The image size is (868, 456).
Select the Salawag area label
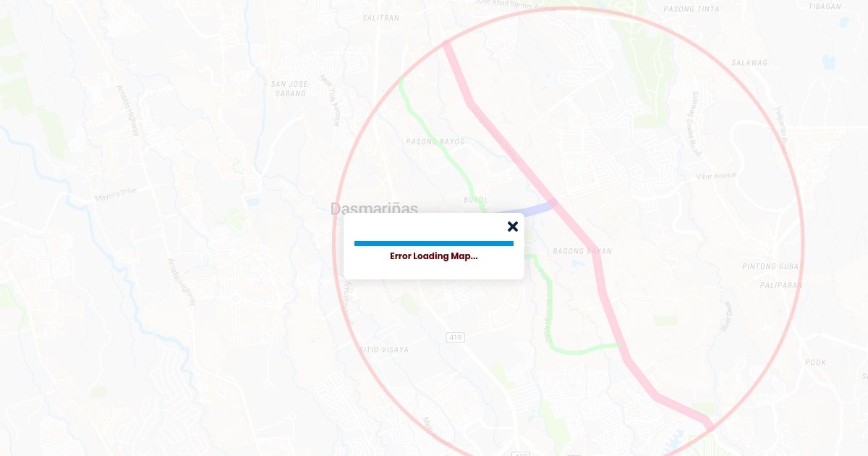click(749, 63)
